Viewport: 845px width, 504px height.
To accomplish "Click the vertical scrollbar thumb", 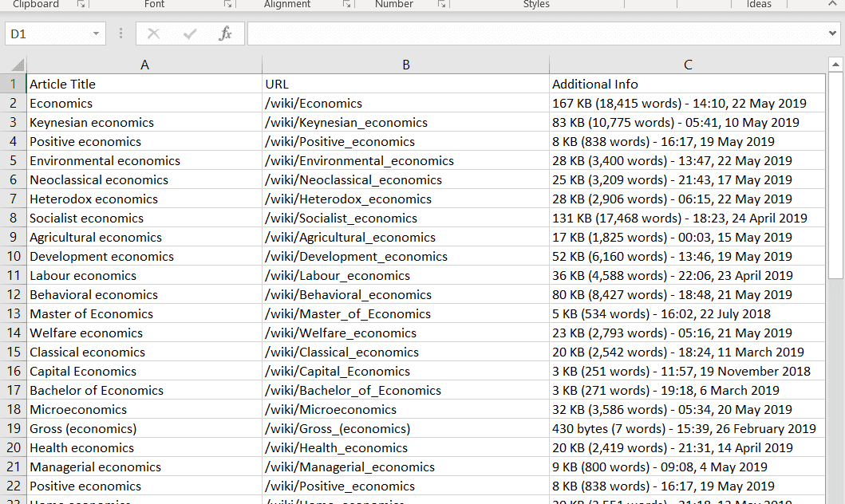I will tap(835, 175).
